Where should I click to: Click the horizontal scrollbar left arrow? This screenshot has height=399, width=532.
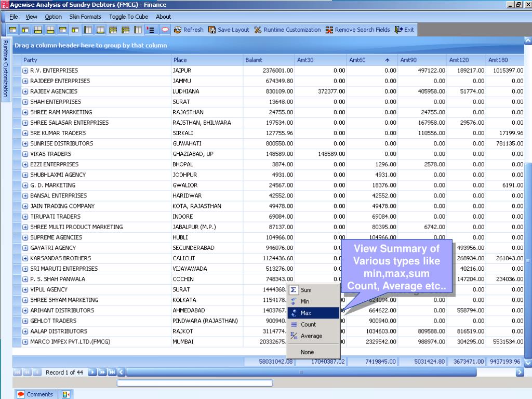tap(121, 372)
